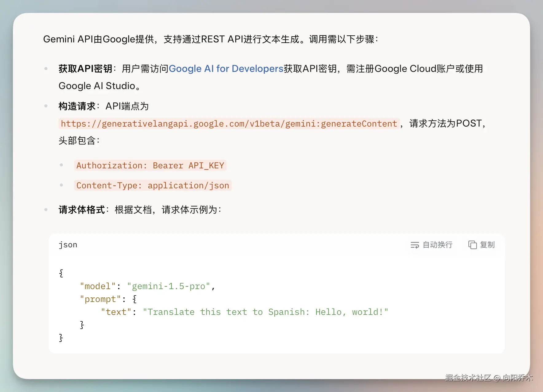Image resolution: width=543 pixels, height=392 pixels.
Task: Click the Authorization: Bearer API_KEY code
Action: click(150, 165)
